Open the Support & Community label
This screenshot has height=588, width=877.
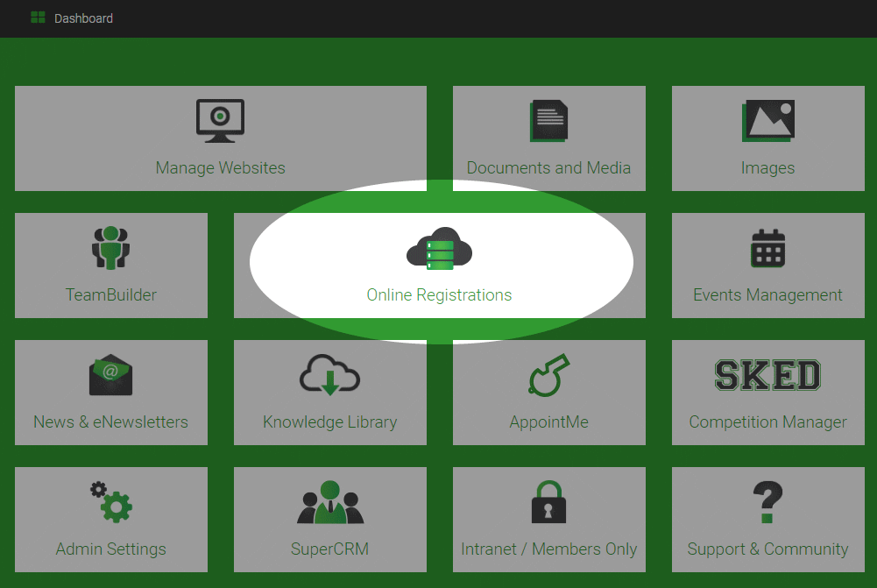click(x=768, y=549)
